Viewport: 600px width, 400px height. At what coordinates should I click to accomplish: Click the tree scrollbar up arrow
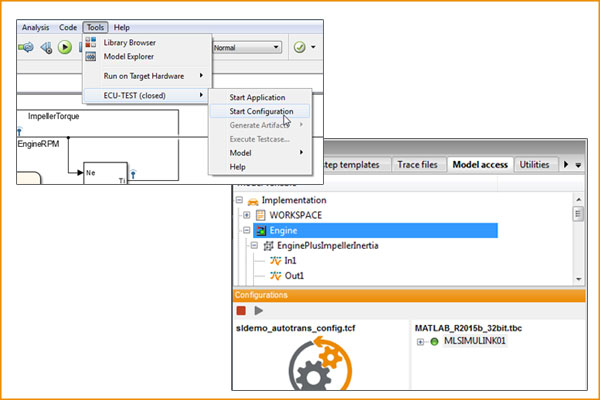[579, 199]
